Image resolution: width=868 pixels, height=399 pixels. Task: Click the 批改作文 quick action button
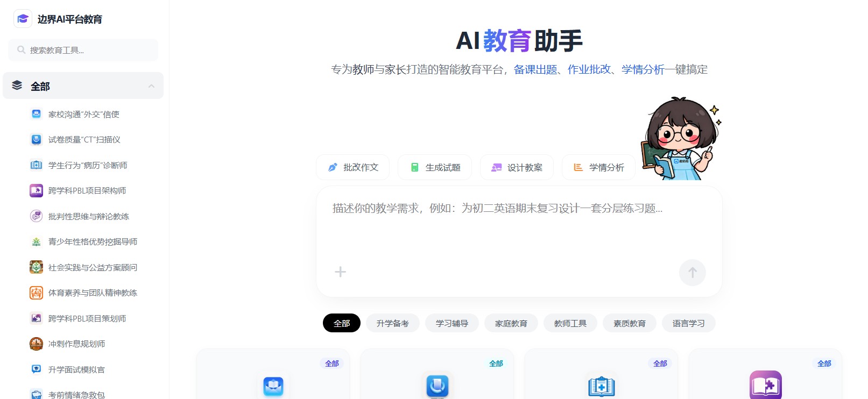pos(353,167)
